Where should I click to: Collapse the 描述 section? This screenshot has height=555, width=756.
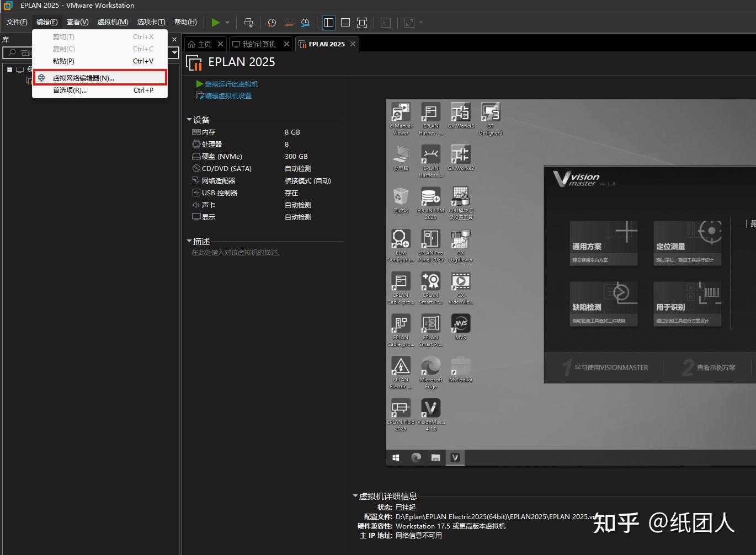(189, 241)
